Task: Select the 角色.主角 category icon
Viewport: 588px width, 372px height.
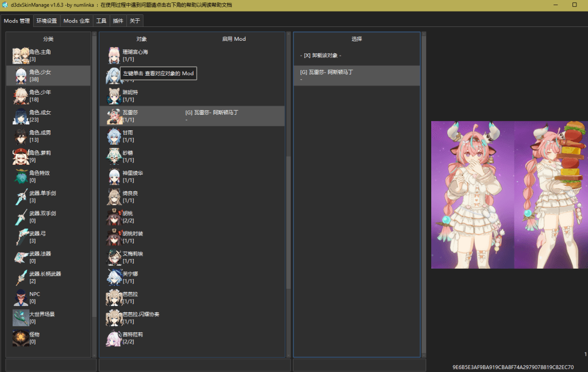Action: 21,56
